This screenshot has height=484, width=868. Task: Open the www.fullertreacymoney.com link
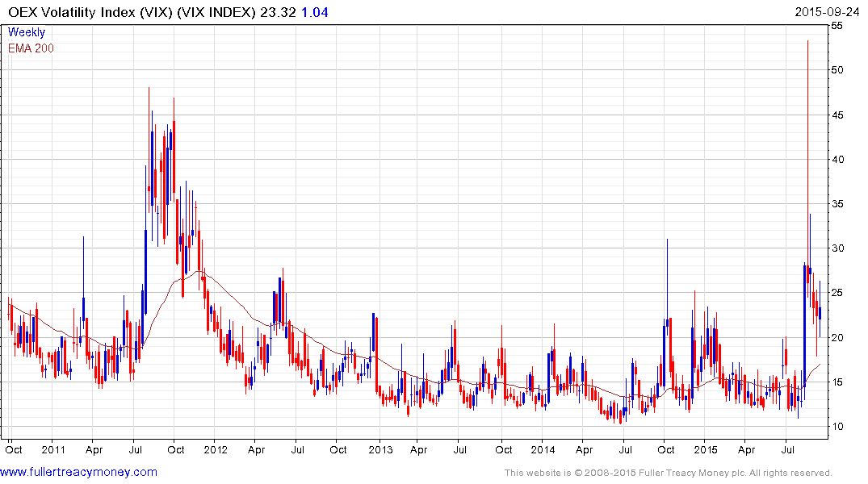[78, 472]
